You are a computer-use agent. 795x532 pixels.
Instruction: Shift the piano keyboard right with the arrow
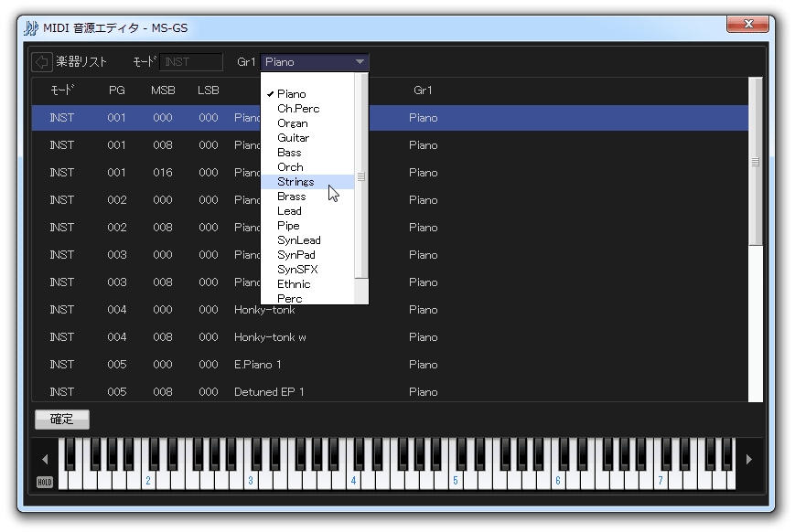(x=749, y=460)
